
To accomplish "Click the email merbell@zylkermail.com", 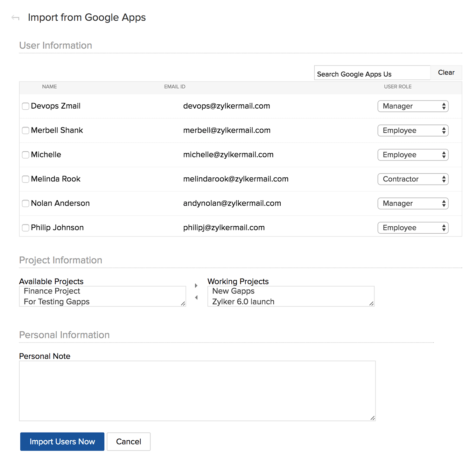I will click(227, 130).
